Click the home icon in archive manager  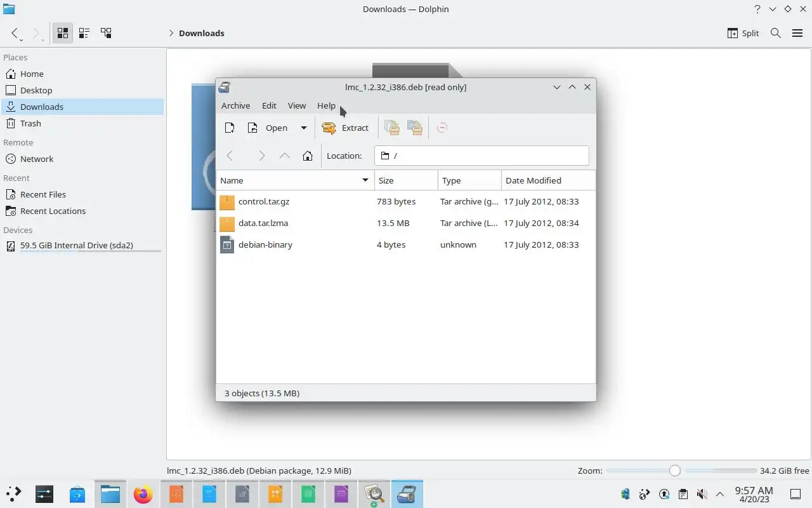coord(308,156)
